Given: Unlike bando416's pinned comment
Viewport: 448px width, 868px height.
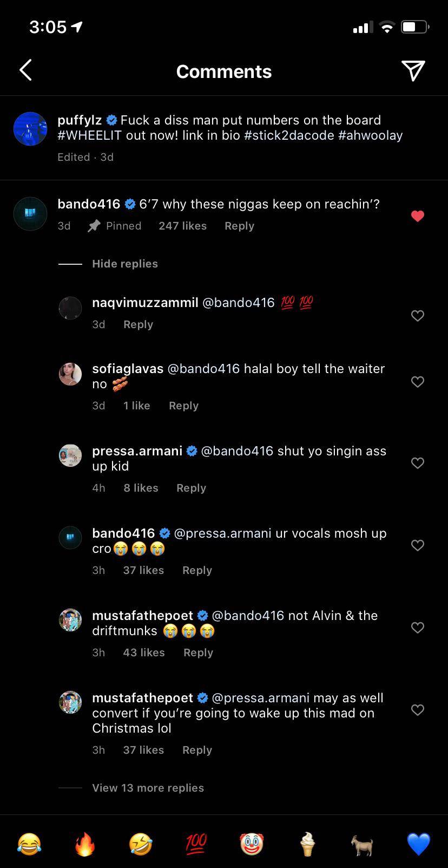Looking at the screenshot, I should 417,216.
